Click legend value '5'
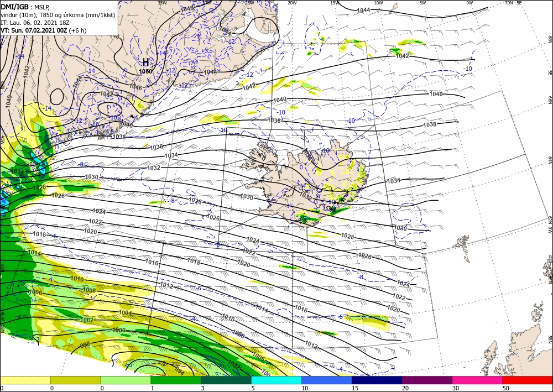Image resolution: width=553 pixels, height=392 pixels. pyautogui.click(x=253, y=388)
